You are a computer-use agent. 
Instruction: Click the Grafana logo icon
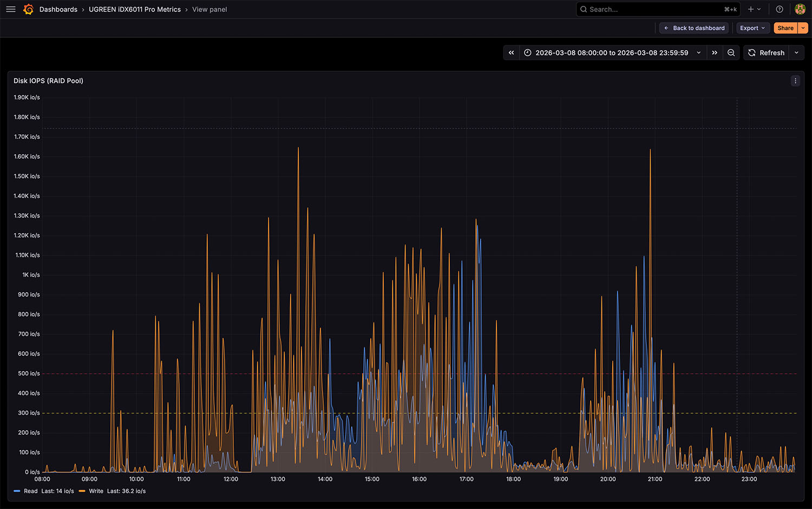coord(29,9)
